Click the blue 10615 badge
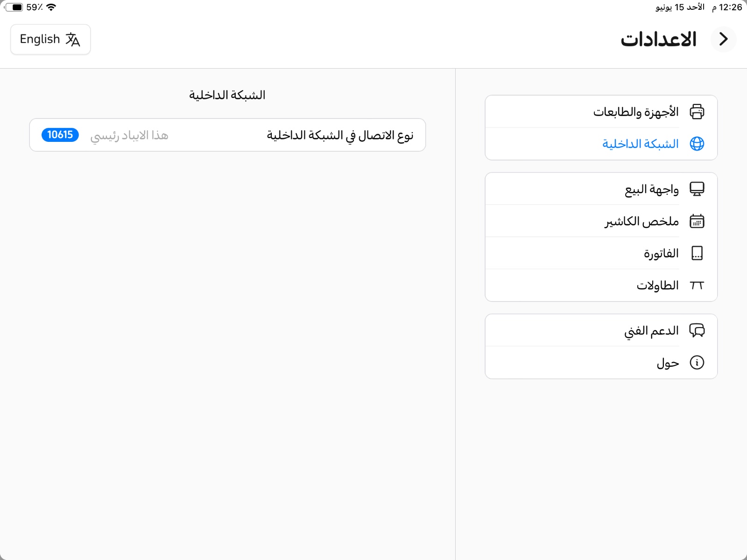This screenshot has width=747, height=560. [60, 135]
